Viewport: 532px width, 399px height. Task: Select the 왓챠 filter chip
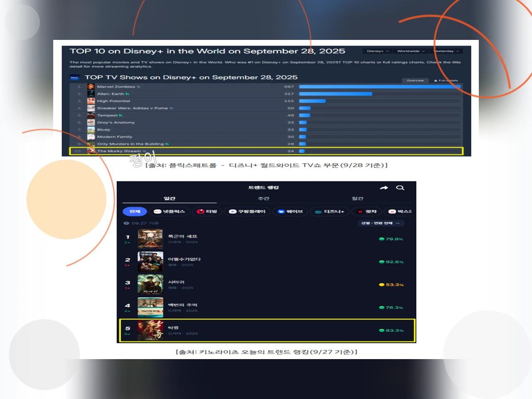pyautogui.click(x=366, y=211)
